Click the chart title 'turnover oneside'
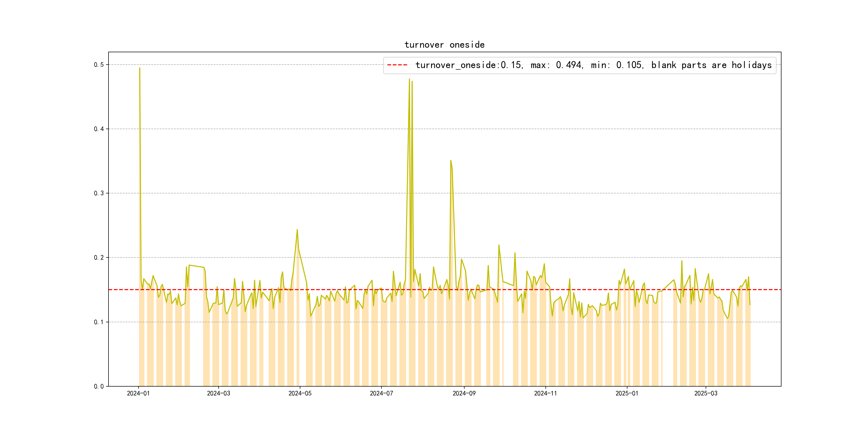 click(444, 45)
